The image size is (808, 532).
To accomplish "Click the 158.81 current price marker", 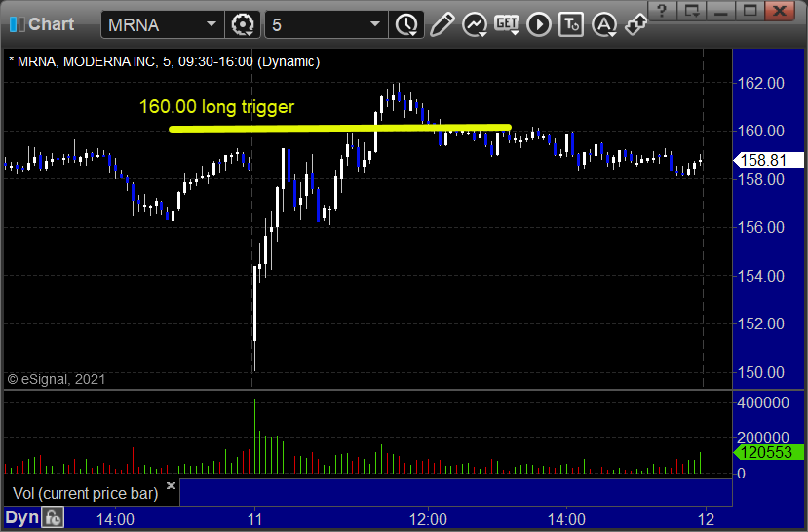I will (x=768, y=160).
